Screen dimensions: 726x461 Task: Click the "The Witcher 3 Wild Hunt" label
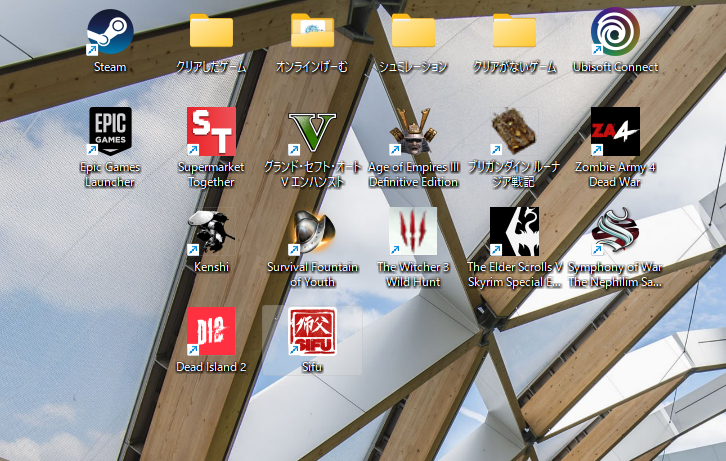tap(413, 274)
